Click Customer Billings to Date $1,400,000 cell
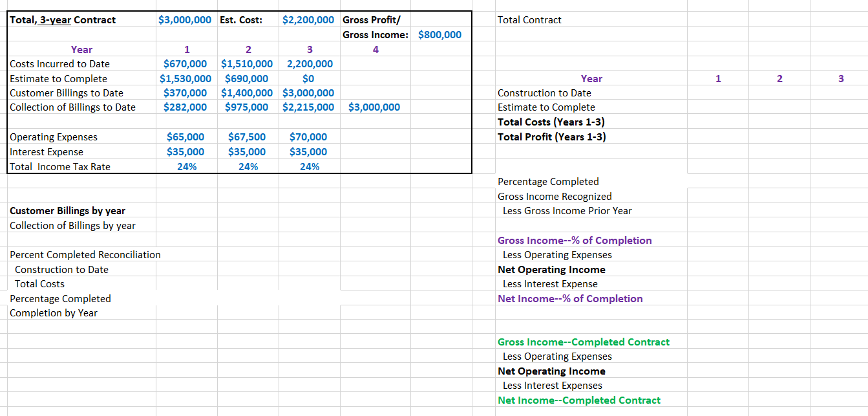The image size is (868, 416). 247,93
